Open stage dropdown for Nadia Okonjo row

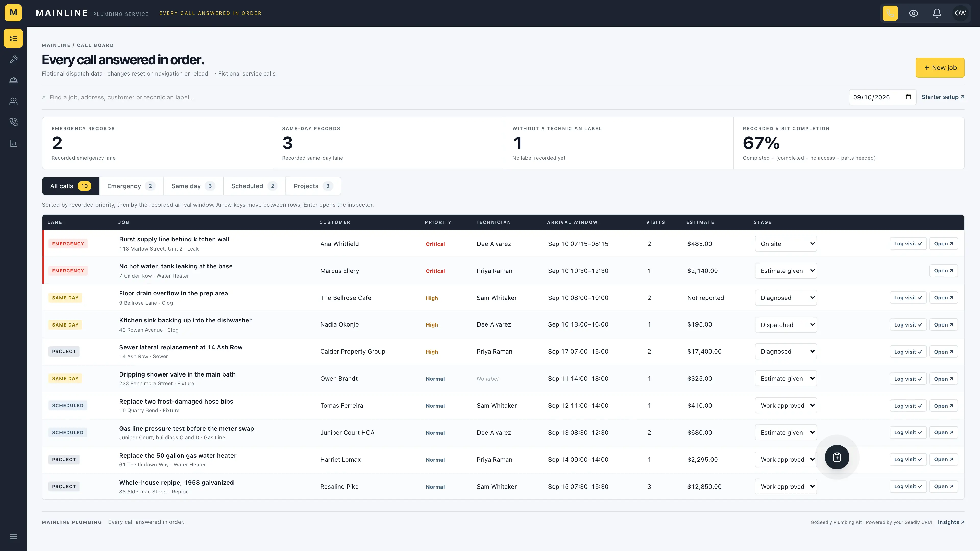click(x=786, y=325)
